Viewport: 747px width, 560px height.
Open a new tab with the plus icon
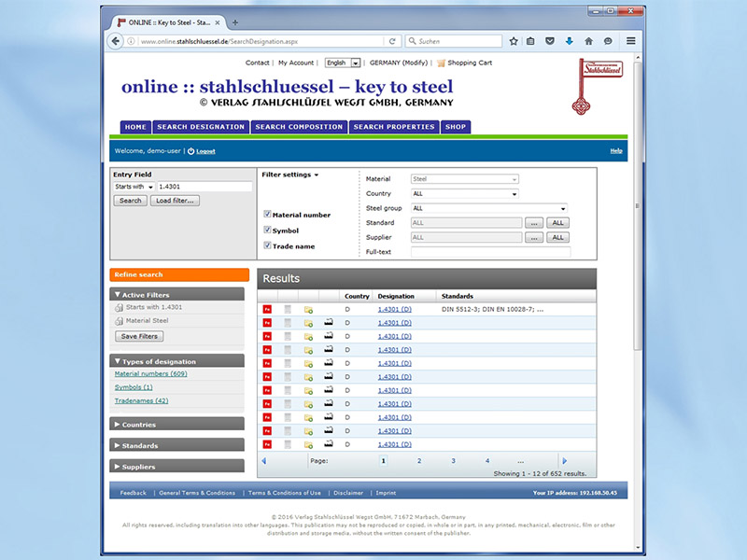235,22
